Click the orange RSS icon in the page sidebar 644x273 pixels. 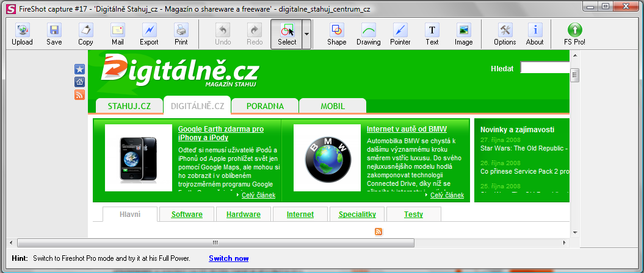[80, 94]
